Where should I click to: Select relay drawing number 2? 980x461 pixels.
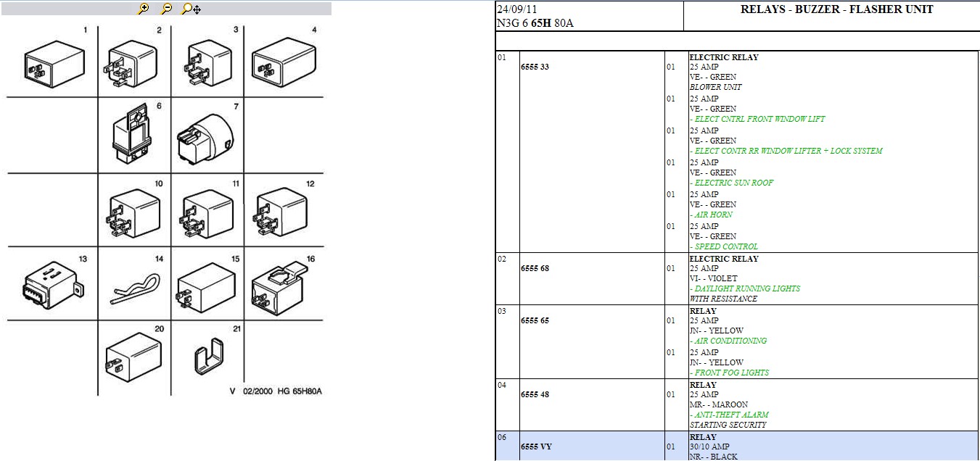(x=132, y=63)
